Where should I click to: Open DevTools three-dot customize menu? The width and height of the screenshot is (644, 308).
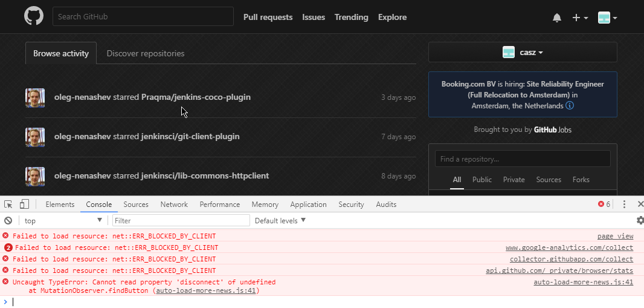(624, 204)
